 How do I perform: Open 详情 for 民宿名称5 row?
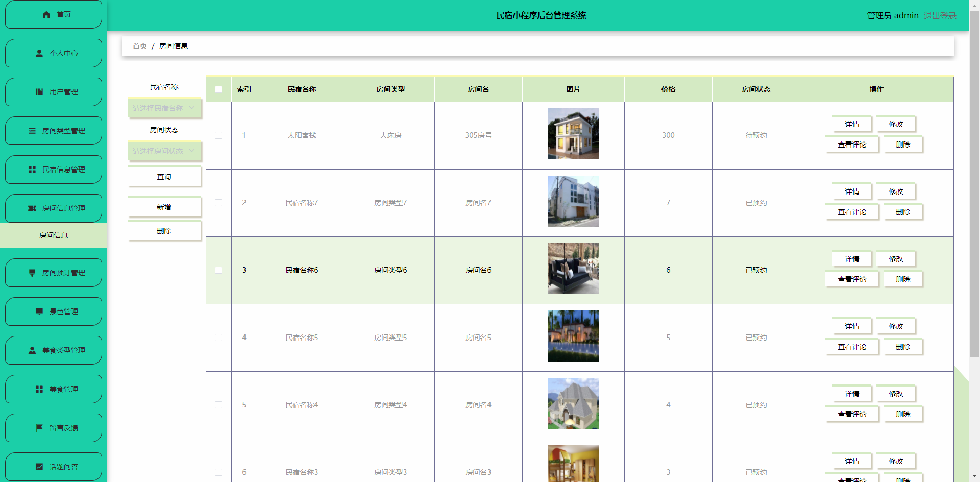[x=852, y=326]
